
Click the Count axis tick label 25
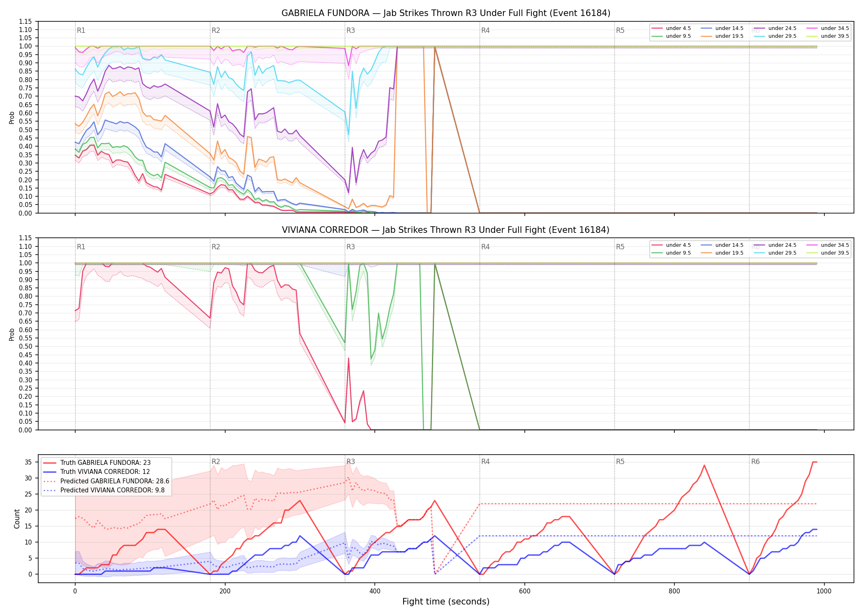(x=28, y=494)
